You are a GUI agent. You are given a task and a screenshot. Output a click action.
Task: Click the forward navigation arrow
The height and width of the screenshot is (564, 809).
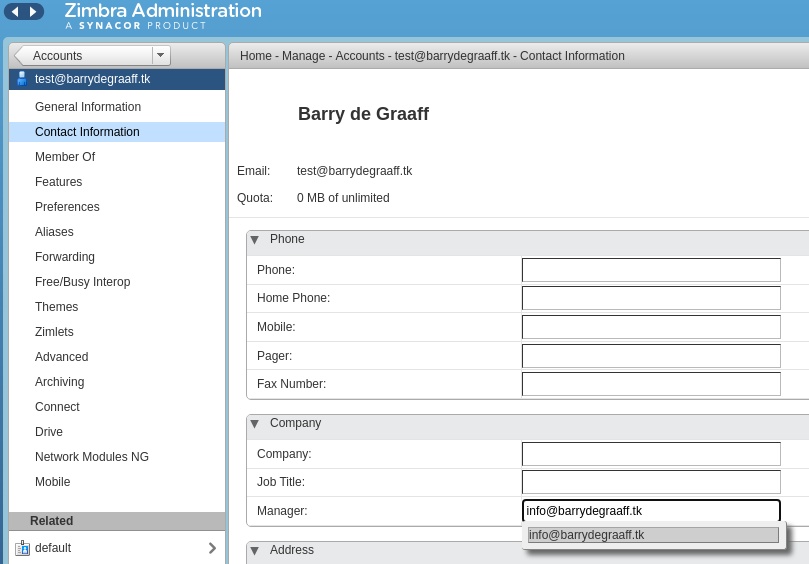(x=33, y=12)
